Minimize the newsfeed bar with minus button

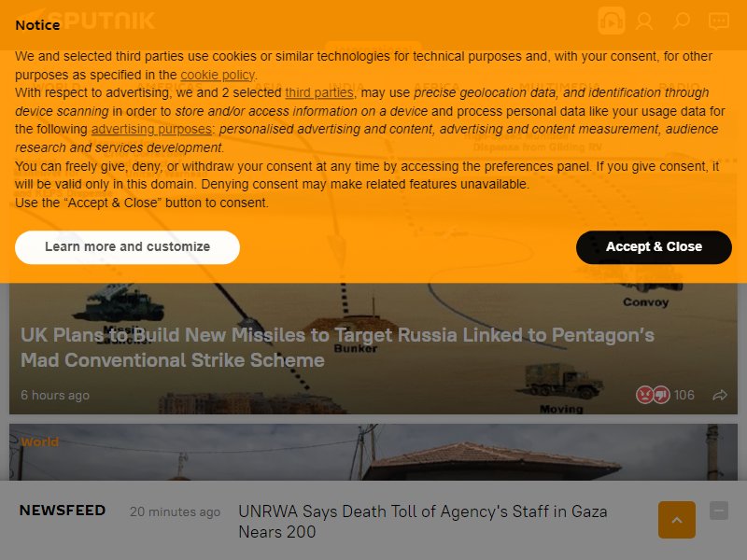(x=719, y=511)
